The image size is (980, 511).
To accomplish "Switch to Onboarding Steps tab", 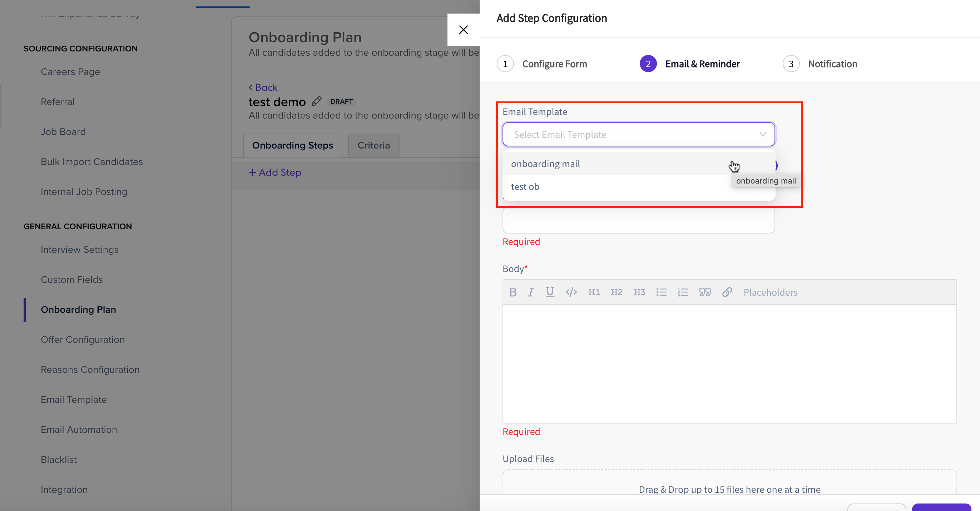I will coord(292,145).
